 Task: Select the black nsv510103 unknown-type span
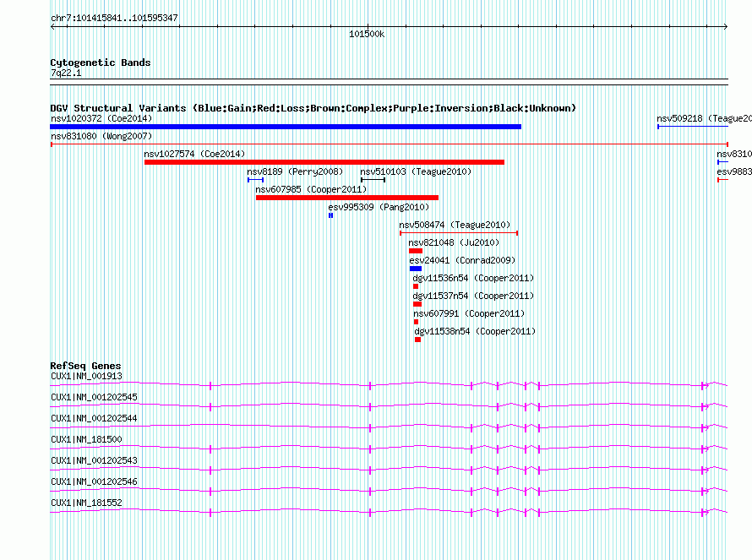373,180
